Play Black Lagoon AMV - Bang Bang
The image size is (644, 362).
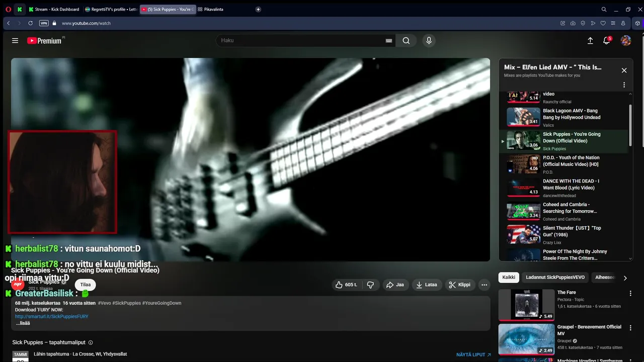tap(563, 117)
